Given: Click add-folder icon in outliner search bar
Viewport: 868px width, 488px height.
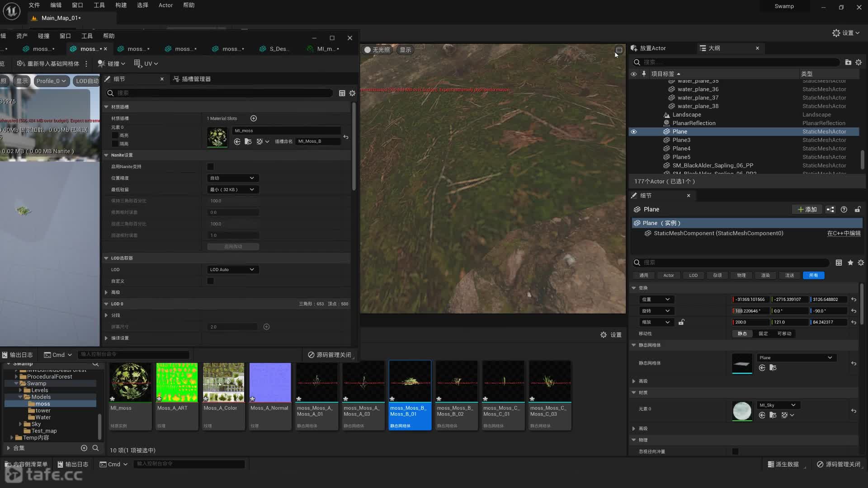Looking at the screenshot, I should 848,62.
